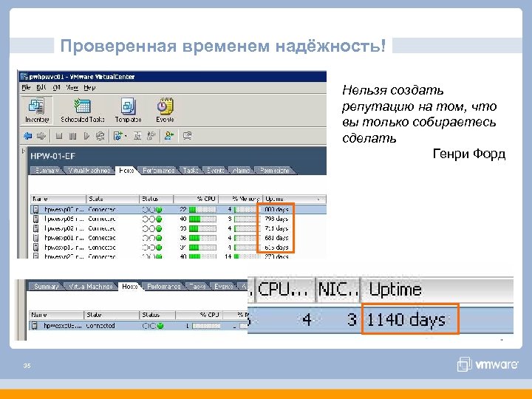The height and width of the screenshot is (399, 532).
Task: Open the Edit menu
Action: tap(41, 87)
